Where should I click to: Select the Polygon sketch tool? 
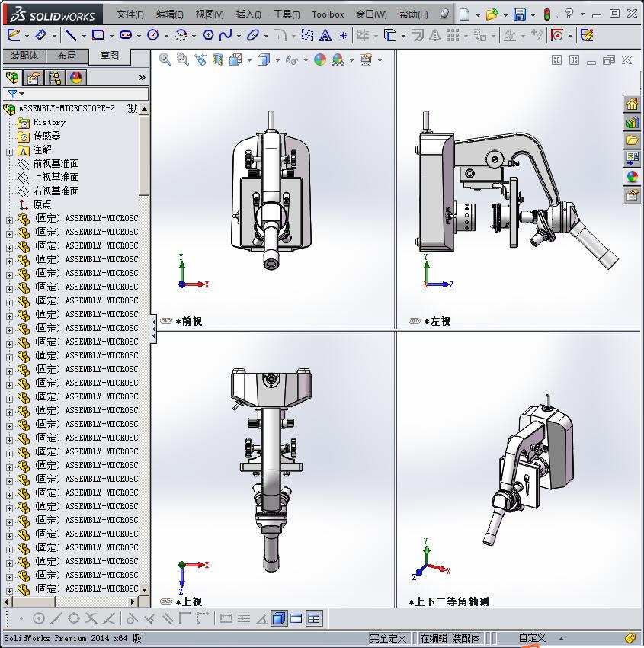coord(208,35)
